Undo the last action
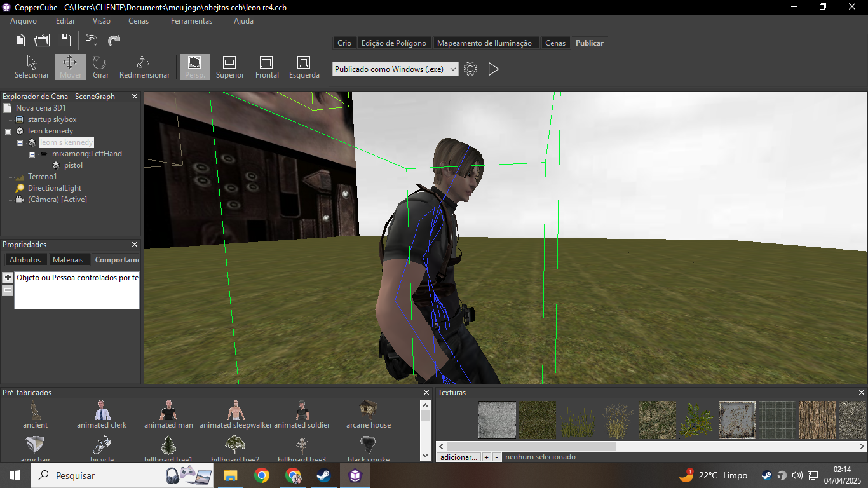Screen dimensions: 868x488 point(92,40)
